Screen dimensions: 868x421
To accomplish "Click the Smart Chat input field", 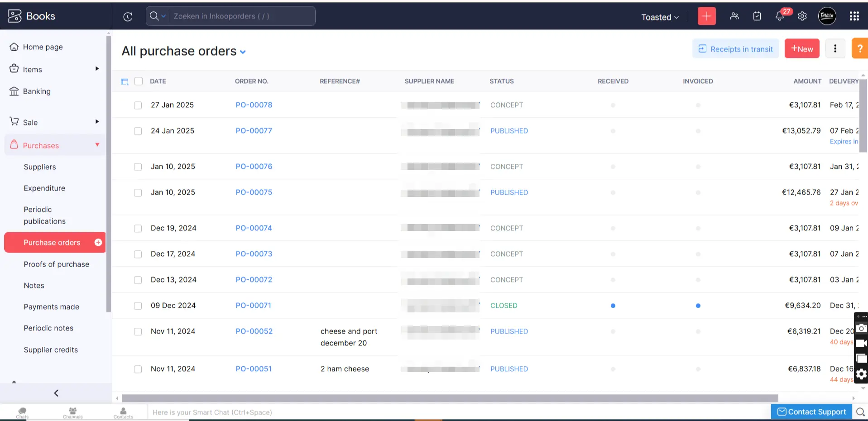I will [317, 412].
